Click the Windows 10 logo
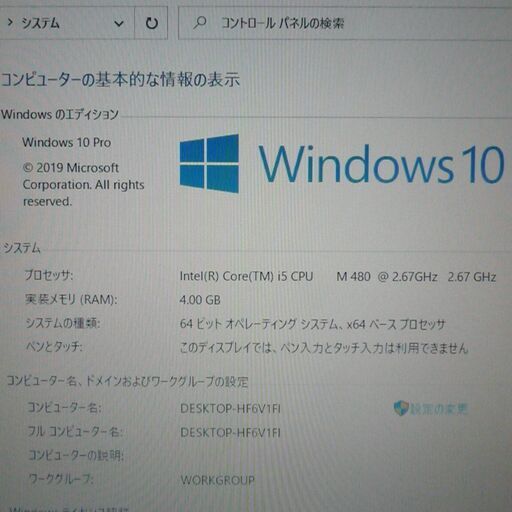The width and height of the screenshot is (512, 512). tap(342, 164)
